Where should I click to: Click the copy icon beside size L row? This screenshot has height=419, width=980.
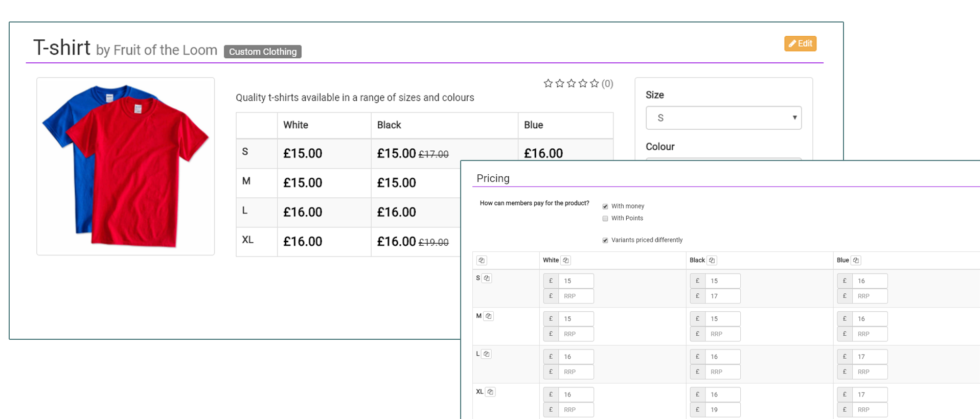[486, 354]
